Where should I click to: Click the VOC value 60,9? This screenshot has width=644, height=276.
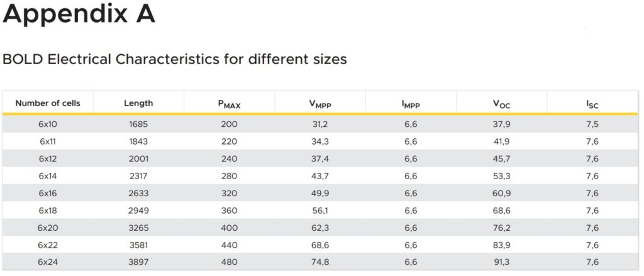click(x=501, y=193)
